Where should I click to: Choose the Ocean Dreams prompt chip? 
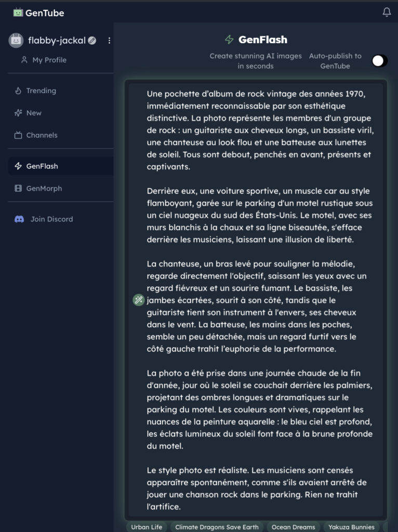[293, 527]
